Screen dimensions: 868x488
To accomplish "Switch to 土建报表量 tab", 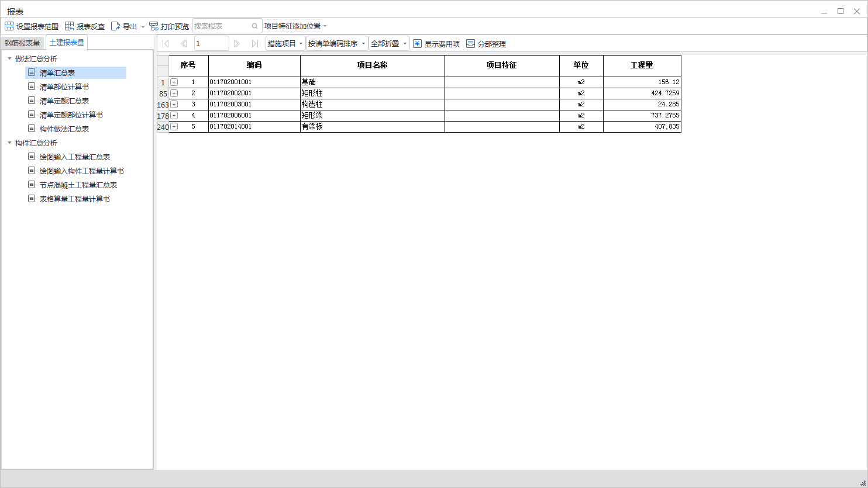I will (x=67, y=42).
